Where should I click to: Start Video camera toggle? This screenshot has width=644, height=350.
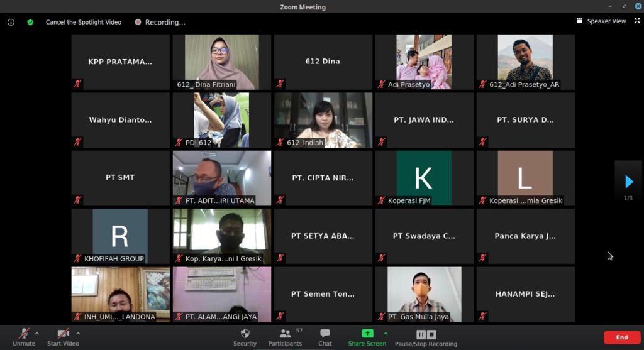(x=63, y=334)
